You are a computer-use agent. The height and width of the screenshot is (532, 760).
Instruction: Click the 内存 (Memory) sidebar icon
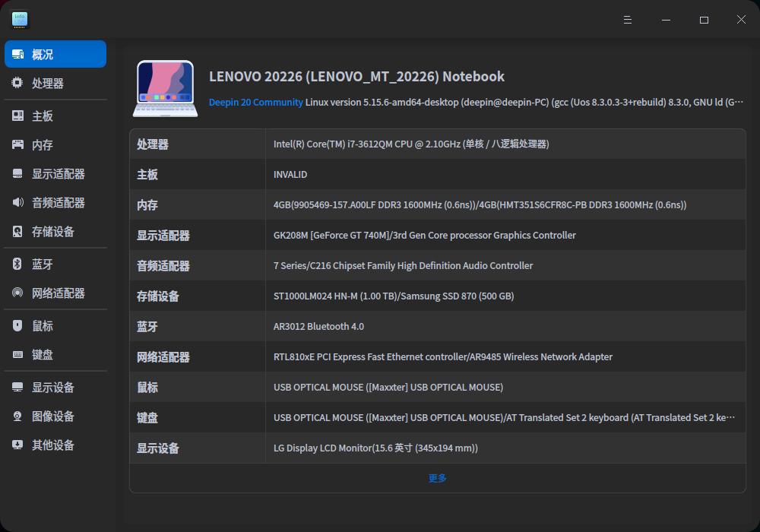tap(17, 144)
